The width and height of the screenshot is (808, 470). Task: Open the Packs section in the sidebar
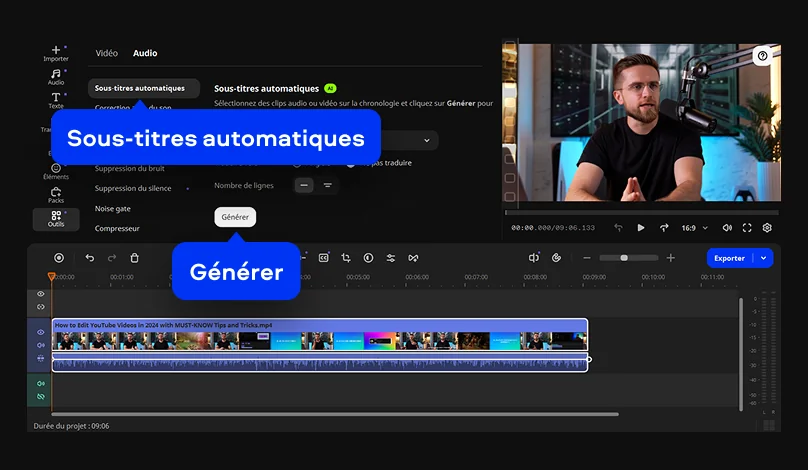[56, 194]
